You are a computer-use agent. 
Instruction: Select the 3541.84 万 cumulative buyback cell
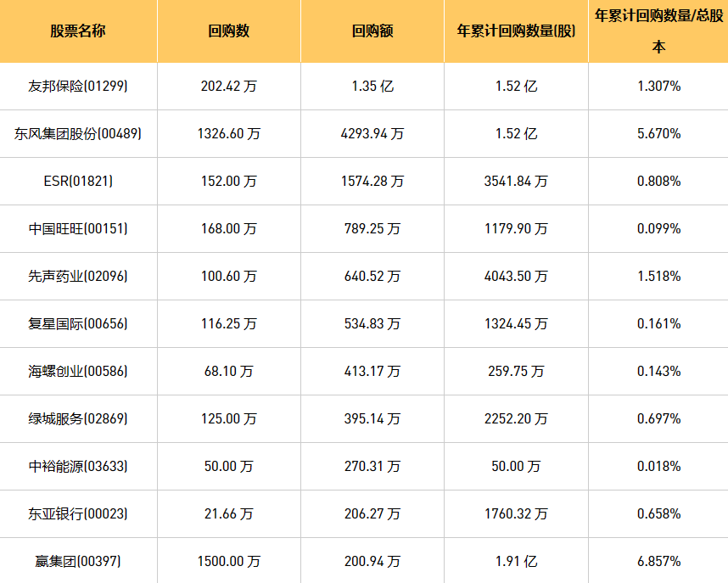(516, 181)
